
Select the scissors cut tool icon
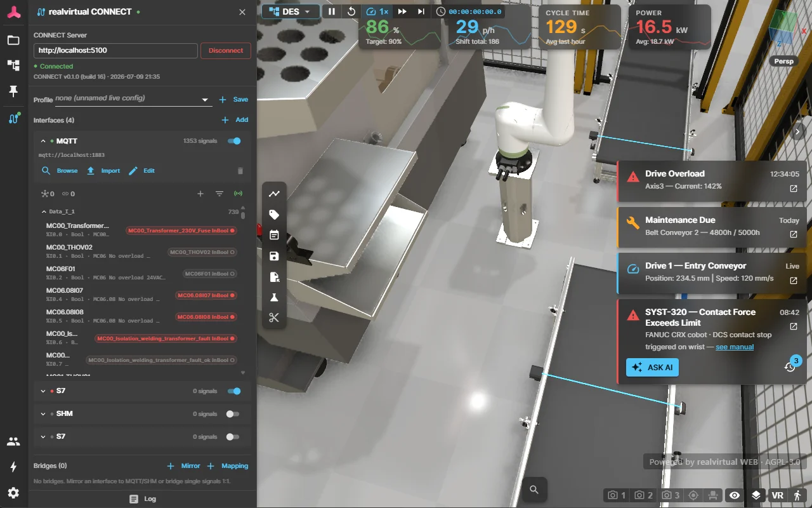(x=274, y=317)
